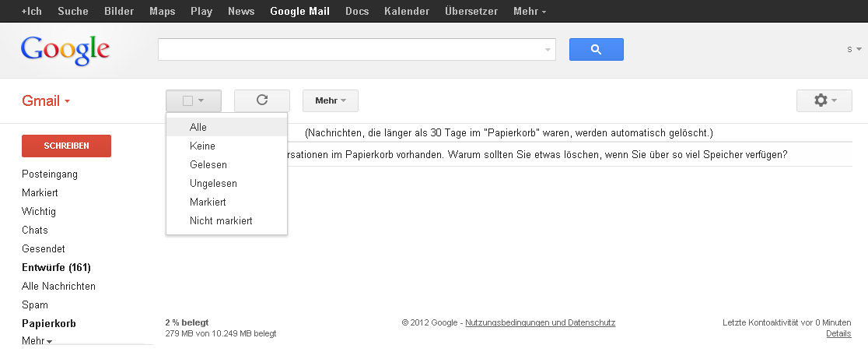Refresh the mail list with reload icon
This screenshot has width=868, height=352.
[262, 100]
